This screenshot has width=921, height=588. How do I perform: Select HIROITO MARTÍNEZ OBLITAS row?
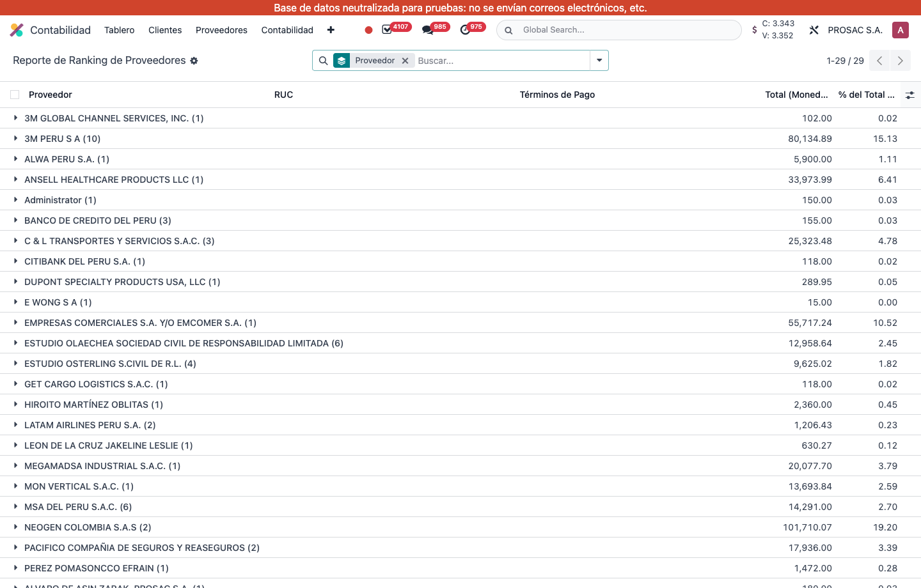coord(460,405)
